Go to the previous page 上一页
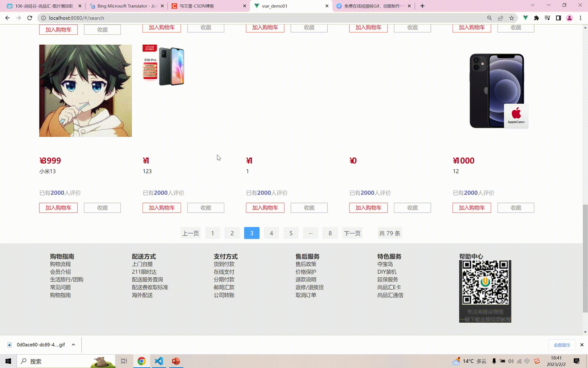 [191, 233]
